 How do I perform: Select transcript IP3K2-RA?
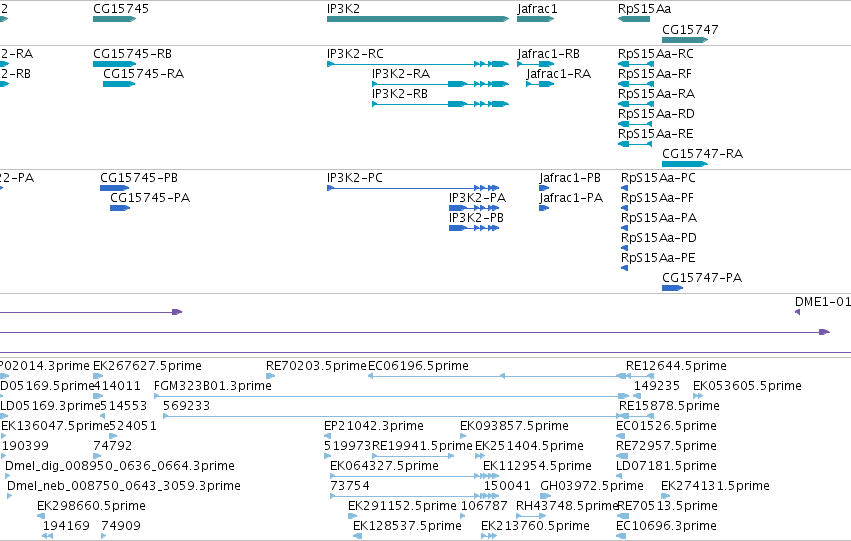[x=401, y=74]
